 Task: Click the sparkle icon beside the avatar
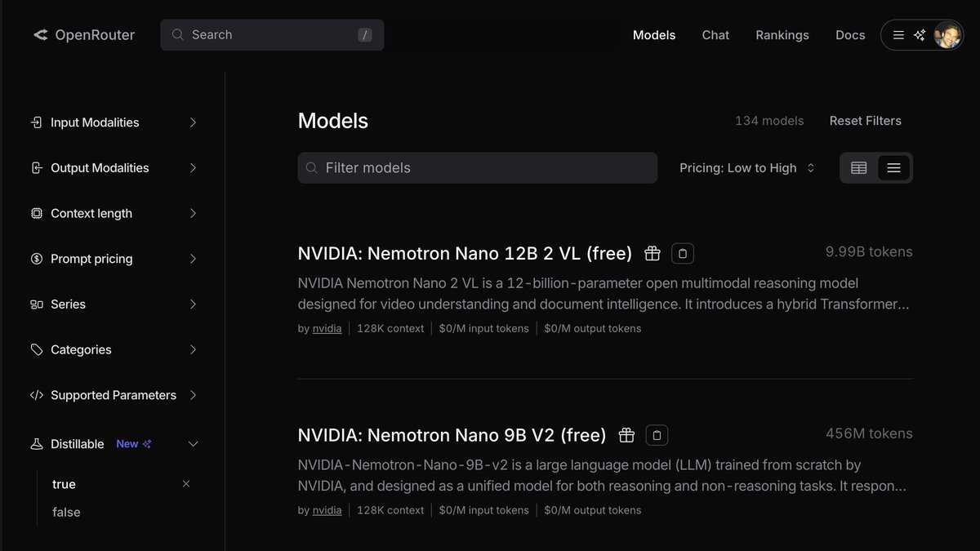click(x=920, y=35)
